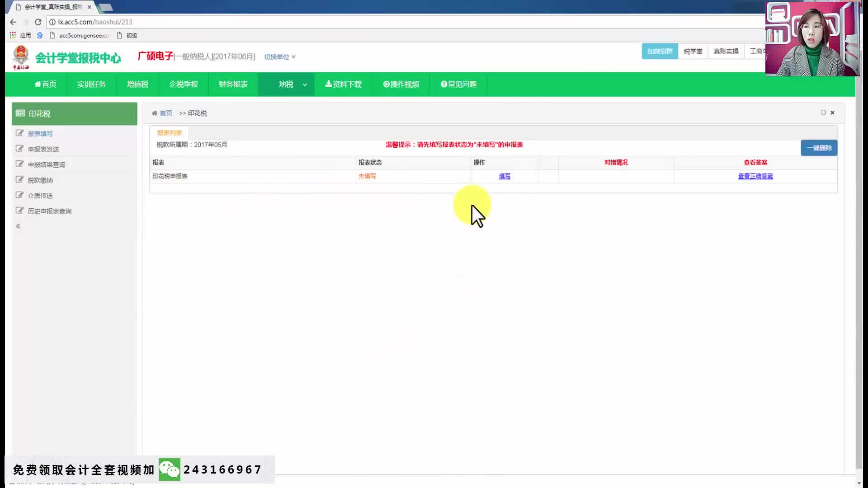Click the Baidu paw bookmark icon
Image resolution: width=868 pixels, height=488 pixels.
pos(40,35)
